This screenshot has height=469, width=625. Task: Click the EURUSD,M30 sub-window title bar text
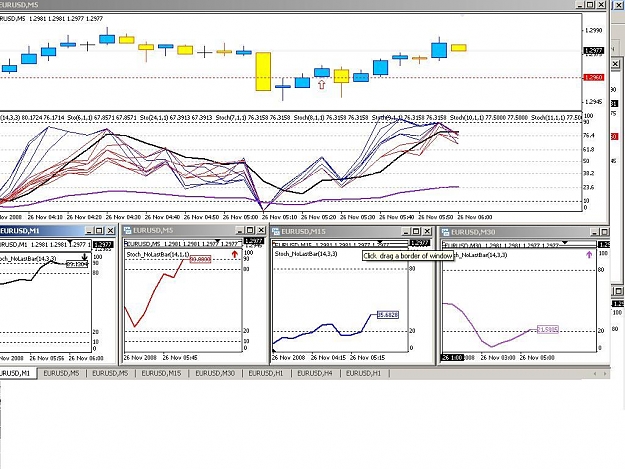[473, 232]
